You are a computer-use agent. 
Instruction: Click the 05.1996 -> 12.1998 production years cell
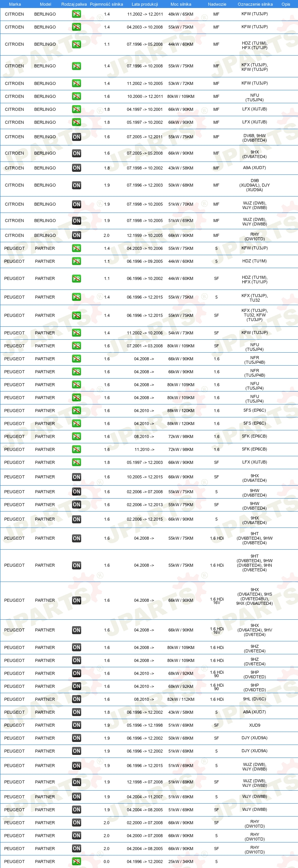click(x=145, y=725)
